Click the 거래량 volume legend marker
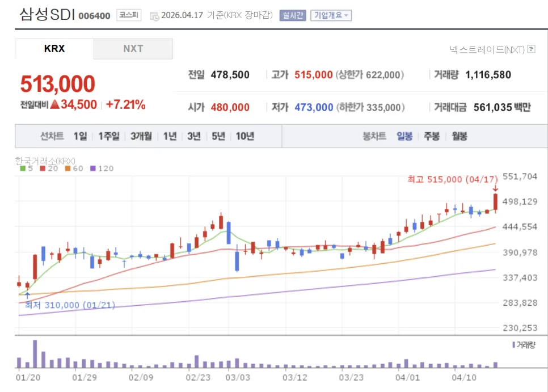Image resolution: width=548 pixels, height=392 pixels. click(513, 345)
